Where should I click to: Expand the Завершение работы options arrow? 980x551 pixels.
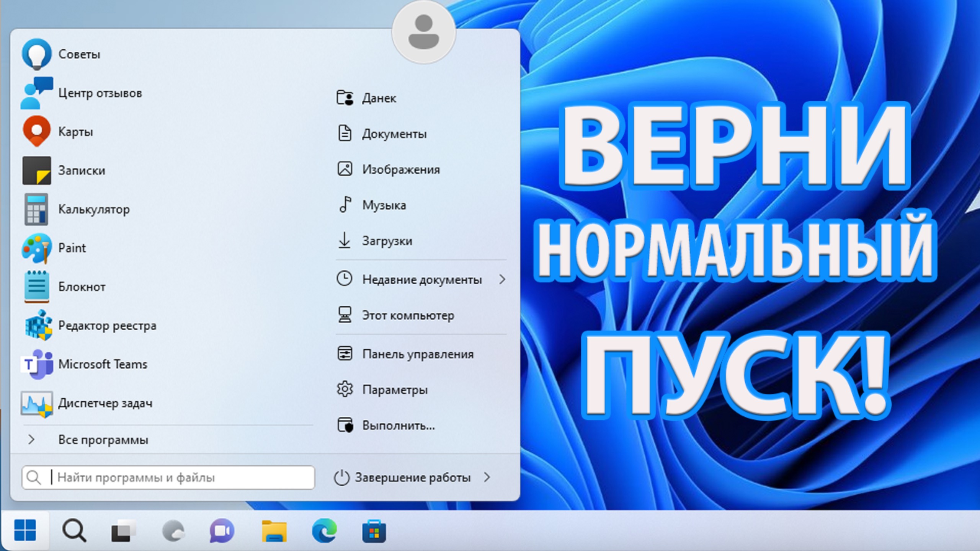[x=487, y=478]
